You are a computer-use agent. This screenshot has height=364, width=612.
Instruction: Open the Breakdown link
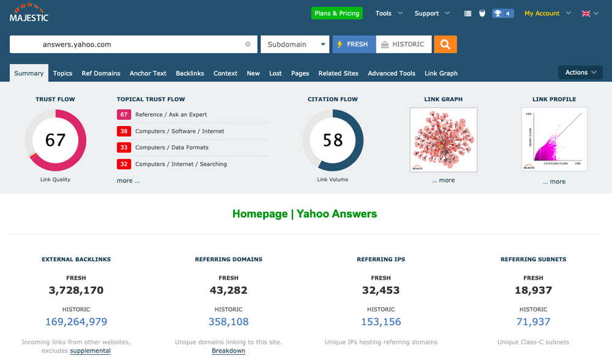click(228, 351)
